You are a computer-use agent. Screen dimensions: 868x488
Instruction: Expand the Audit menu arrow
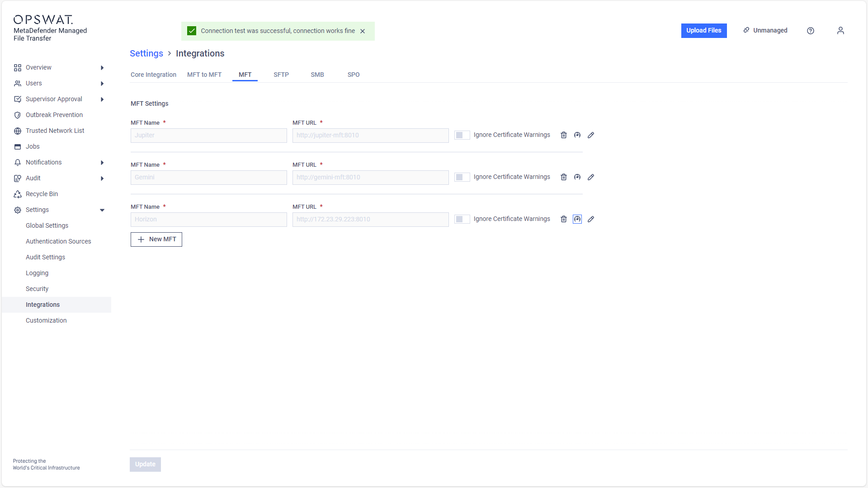click(102, 178)
